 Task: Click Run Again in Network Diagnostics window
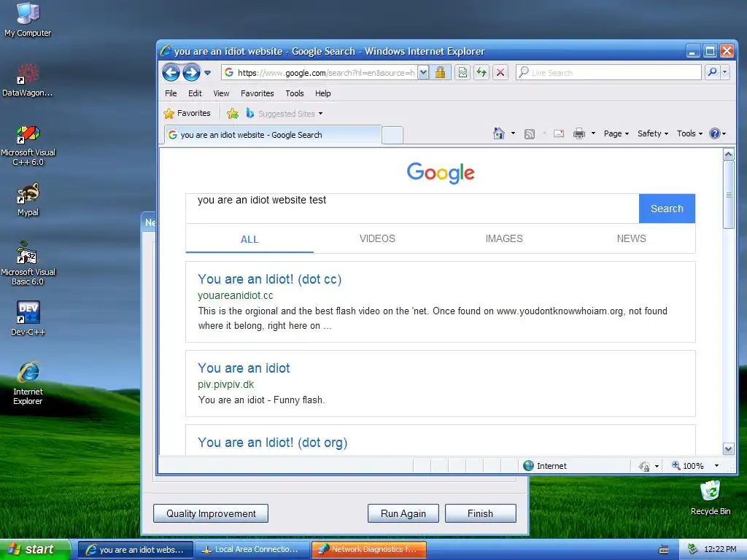pyautogui.click(x=403, y=513)
